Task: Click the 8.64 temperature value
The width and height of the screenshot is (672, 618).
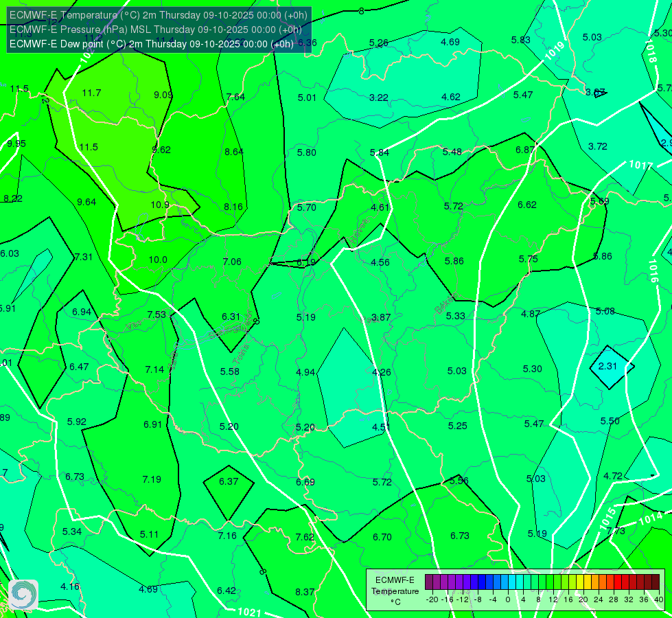Action: coord(234,152)
